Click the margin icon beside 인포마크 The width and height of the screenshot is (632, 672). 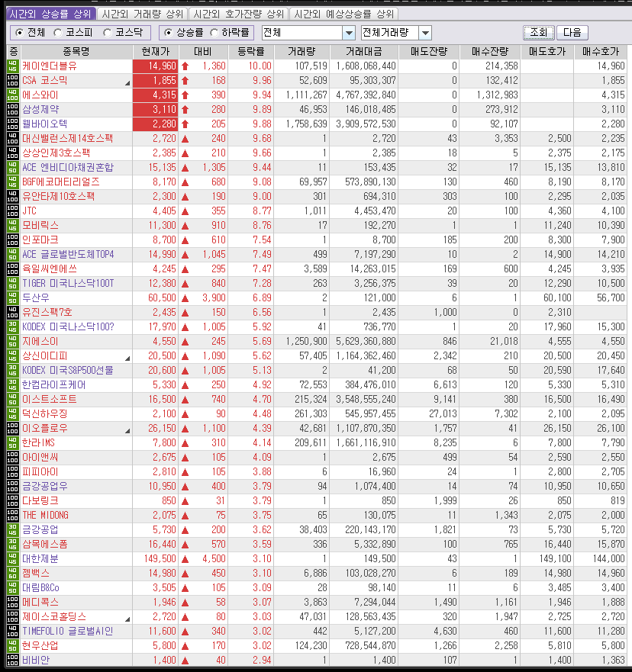(x=12, y=240)
